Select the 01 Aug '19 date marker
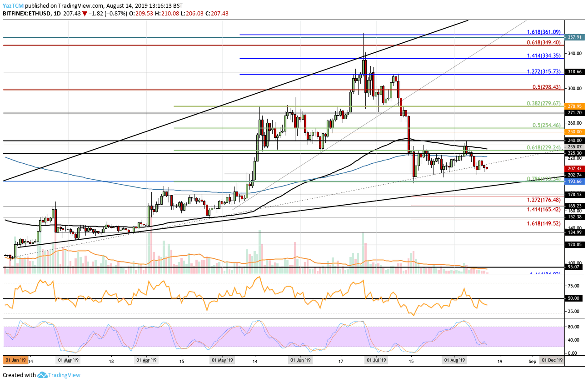Viewport: 588px width, 383px height. click(454, 360)
